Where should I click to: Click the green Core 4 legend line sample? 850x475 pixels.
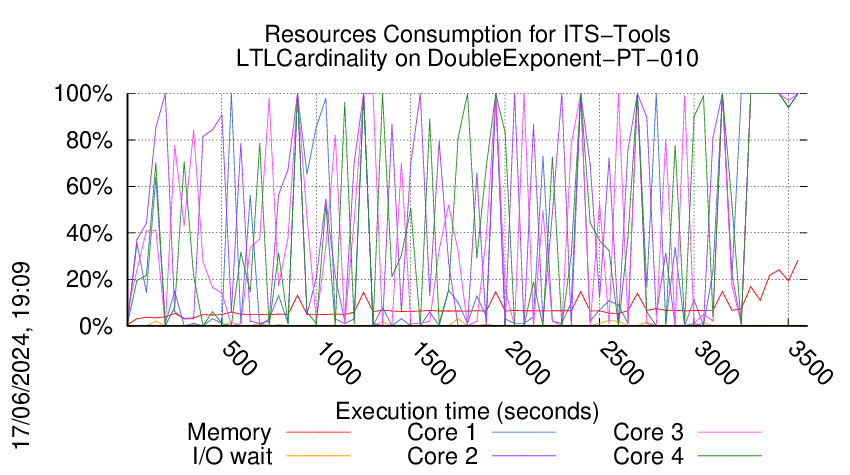coord(730,456)
